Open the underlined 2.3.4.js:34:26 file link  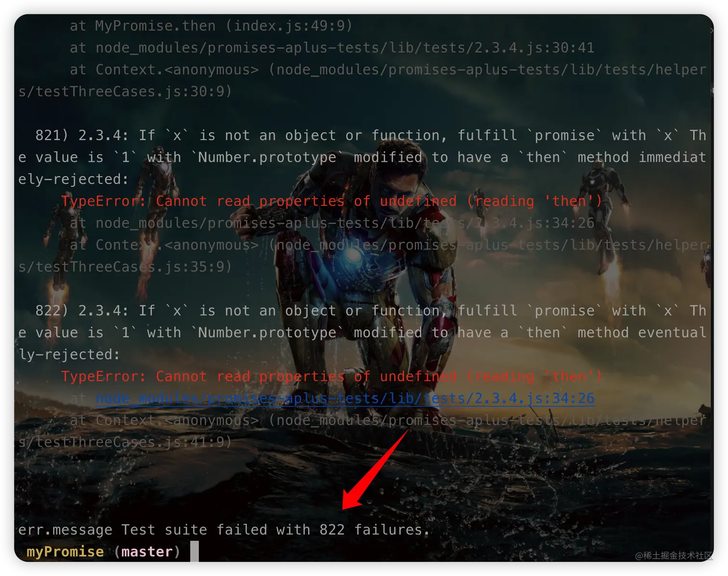pyautogui.click(x=345, y=398)
